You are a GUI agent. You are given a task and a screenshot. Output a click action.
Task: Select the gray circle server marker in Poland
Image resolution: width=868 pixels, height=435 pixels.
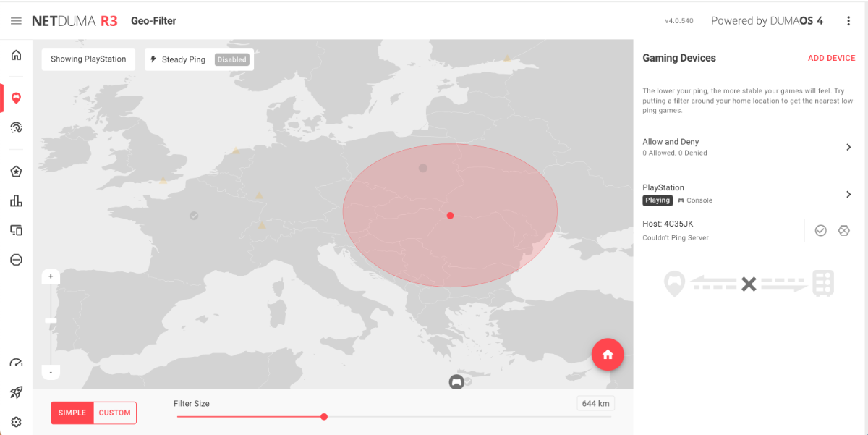tap(423, 168)
